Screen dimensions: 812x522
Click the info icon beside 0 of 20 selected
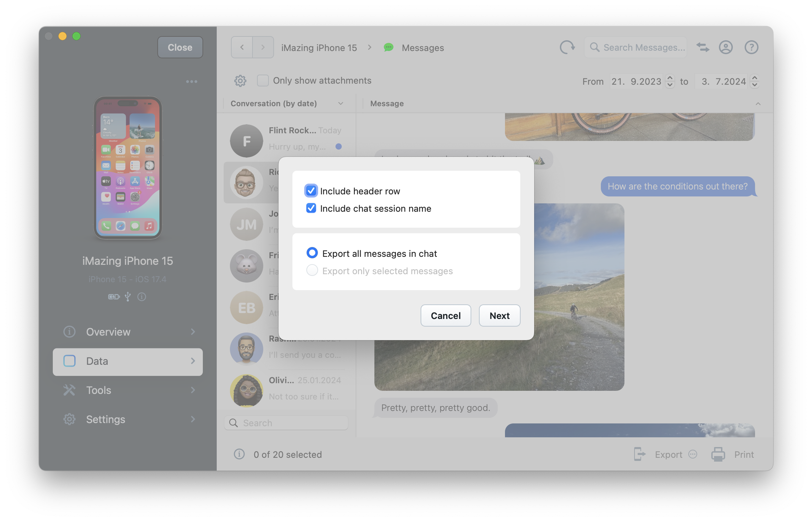click(x=239, y=454)
